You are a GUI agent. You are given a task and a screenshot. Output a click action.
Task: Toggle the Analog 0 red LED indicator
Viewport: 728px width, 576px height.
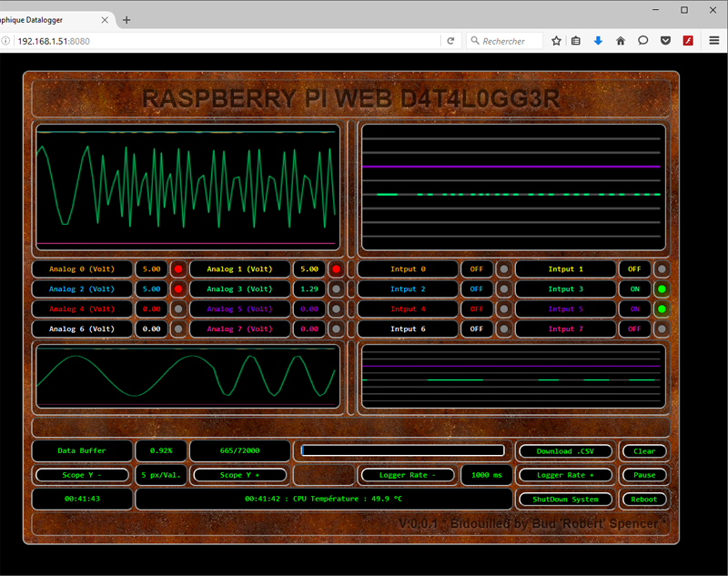(178, 269)
